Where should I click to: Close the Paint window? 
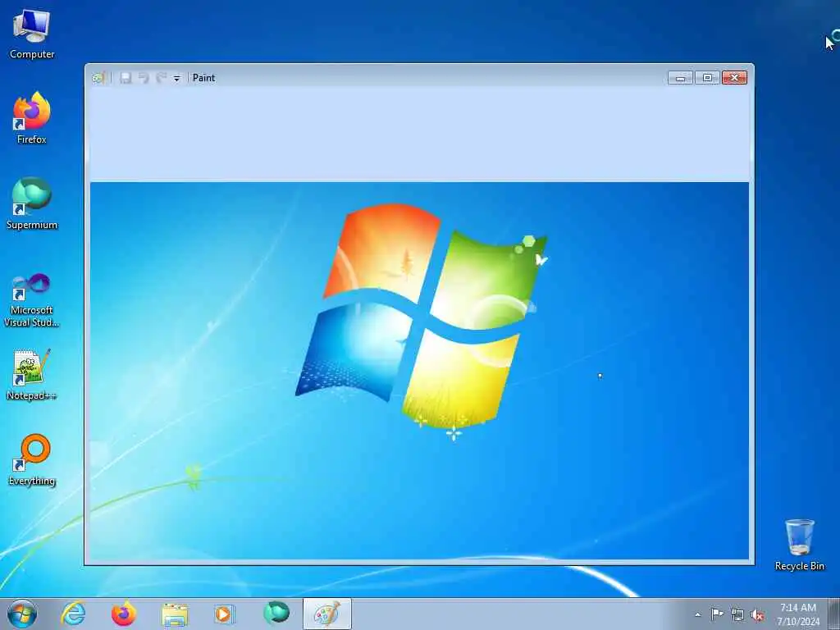[x=734, y=78]
